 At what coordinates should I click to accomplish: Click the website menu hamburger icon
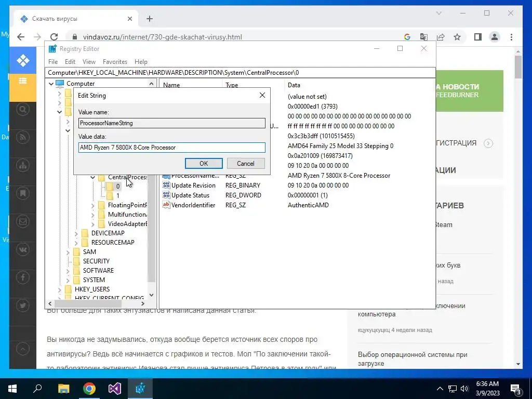[23, 81]
